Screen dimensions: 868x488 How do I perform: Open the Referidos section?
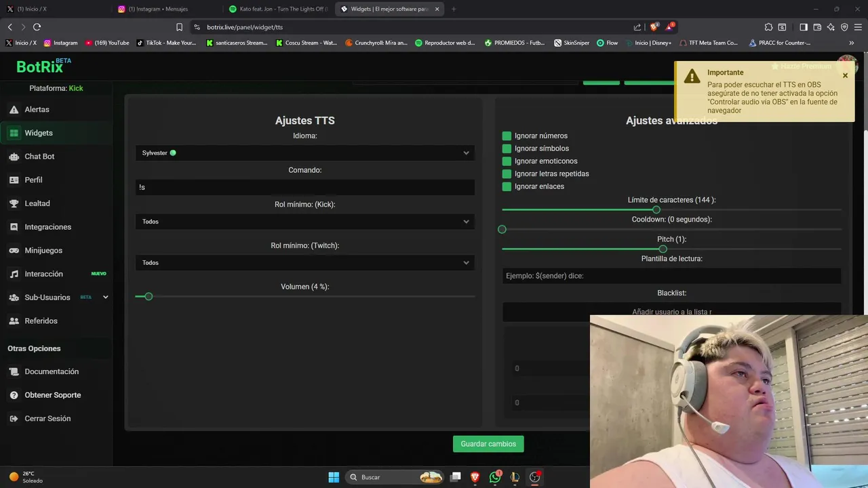pos(41,321)
